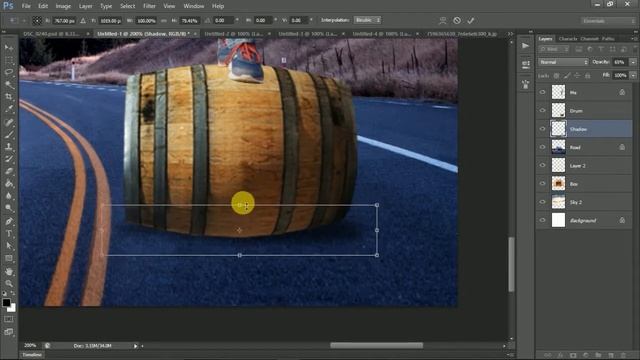Select the Zoom tool
The width and height of the screenshot is (640, 360).
pyautogui.click(x=9, y=283)
